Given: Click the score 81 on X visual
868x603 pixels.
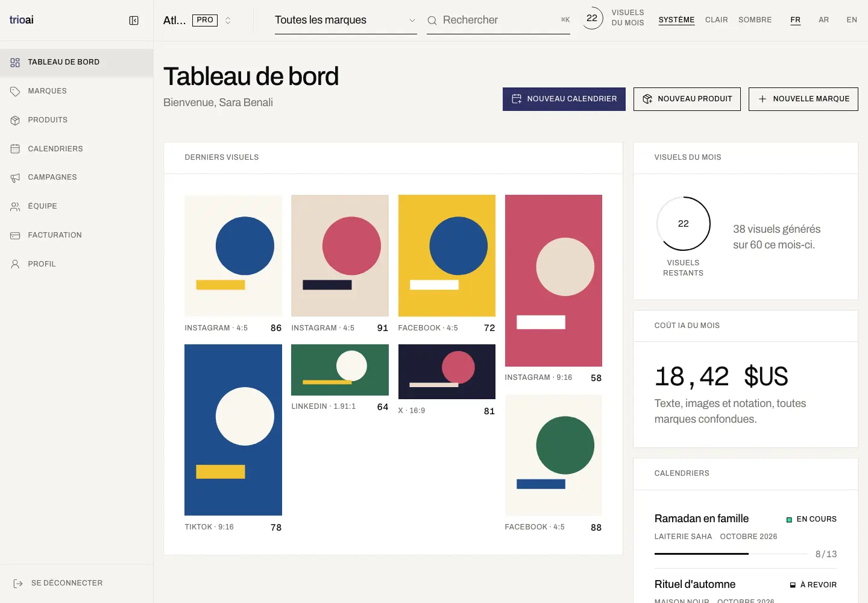Looking at the screenshot, I should tap(489, 411).
